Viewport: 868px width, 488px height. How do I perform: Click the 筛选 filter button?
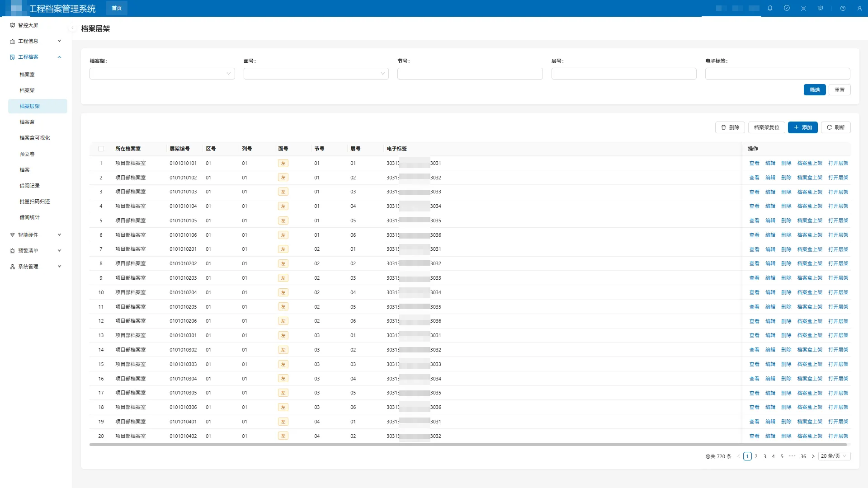[x=814, y=90]
